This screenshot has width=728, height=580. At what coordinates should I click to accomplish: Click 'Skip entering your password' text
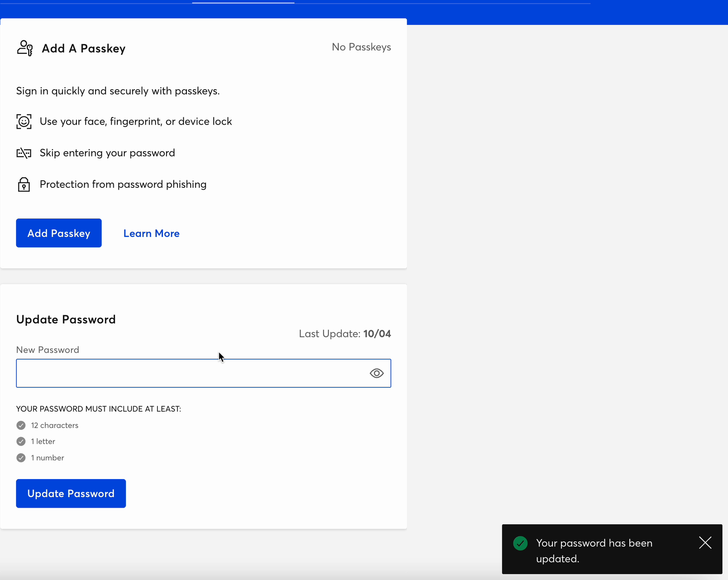click(107, 153)
